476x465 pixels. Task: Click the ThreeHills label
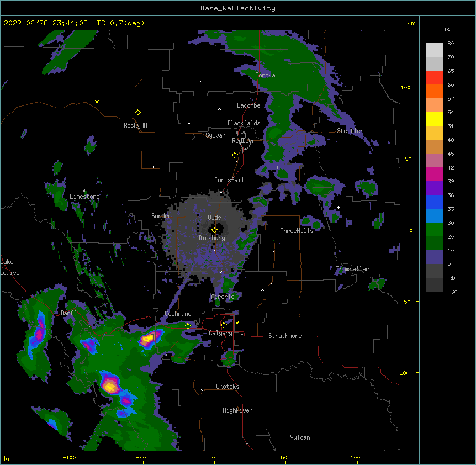pyautogui.click(x=297, y=231)
